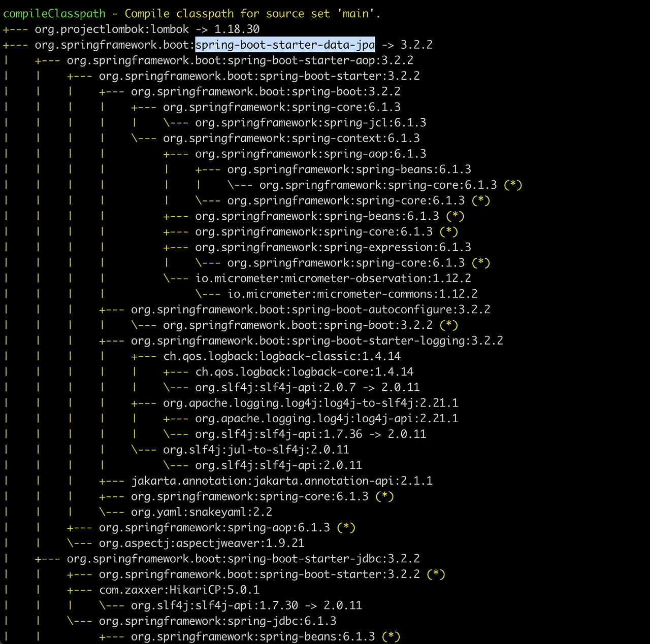Select the 'spring-context:6.1.3' line

291,138
